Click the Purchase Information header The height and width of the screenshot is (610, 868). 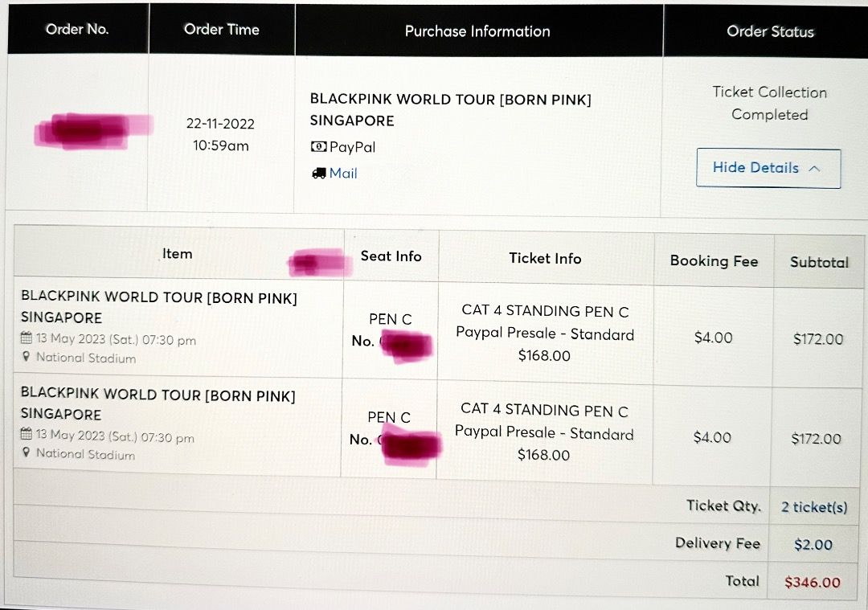click(478, 31)
